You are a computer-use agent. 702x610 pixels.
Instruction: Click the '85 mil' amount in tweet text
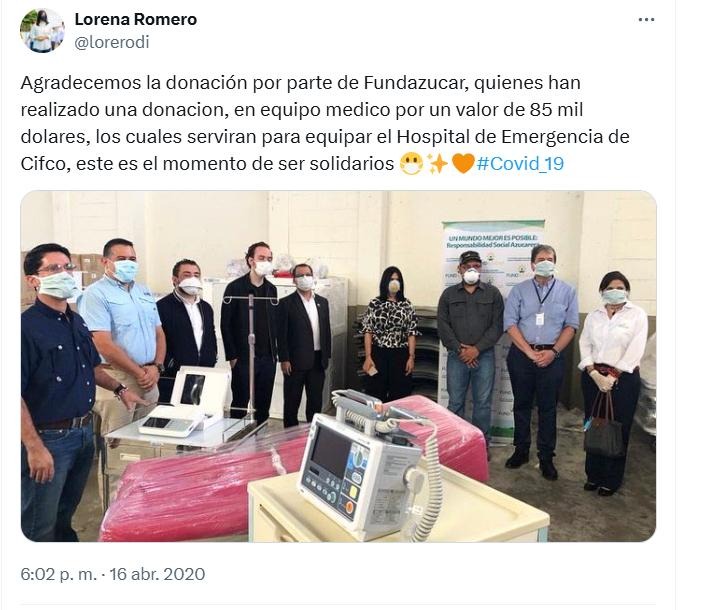pyautogui.click(x=556, y=110)
